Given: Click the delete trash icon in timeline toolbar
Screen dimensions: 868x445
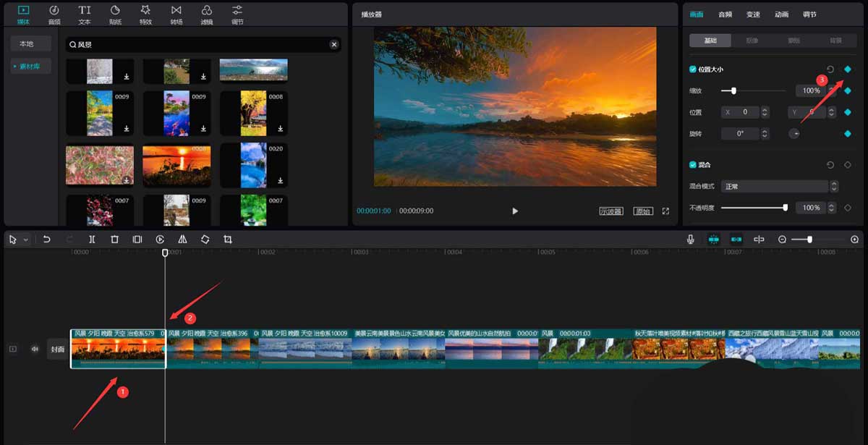Looking at the screenshot, I should [x=114, y=240].
